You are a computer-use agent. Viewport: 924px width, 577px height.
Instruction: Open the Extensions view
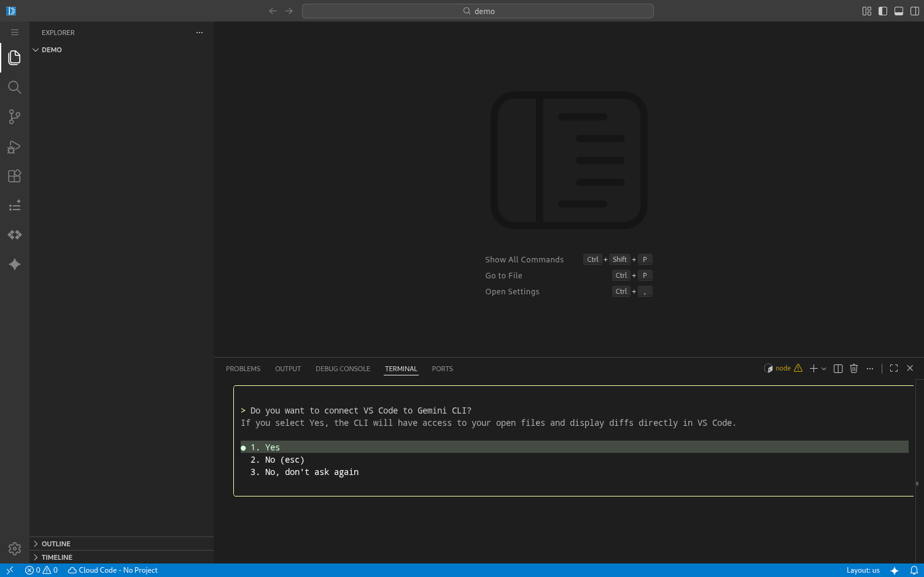point(15,176)
